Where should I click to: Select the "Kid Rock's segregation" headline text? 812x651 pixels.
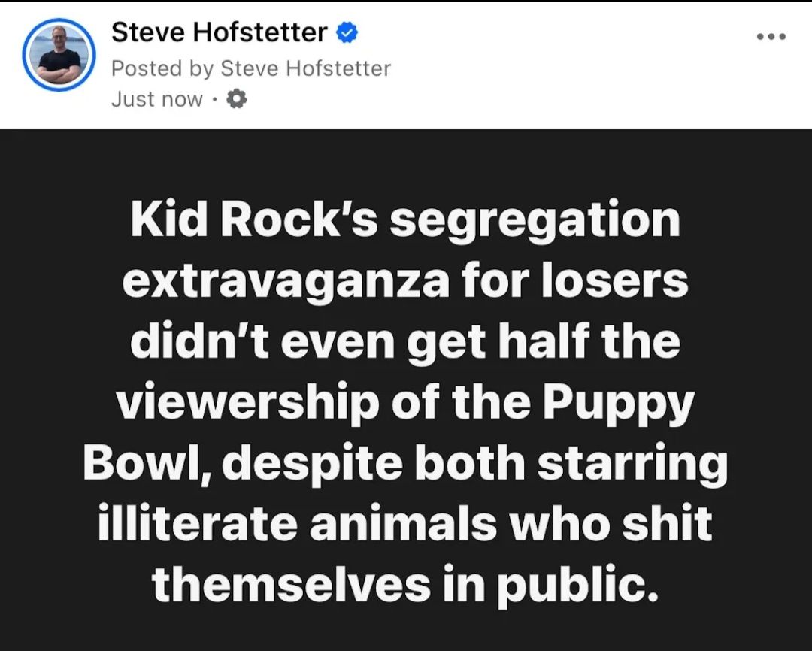click(x=406, y=218)
